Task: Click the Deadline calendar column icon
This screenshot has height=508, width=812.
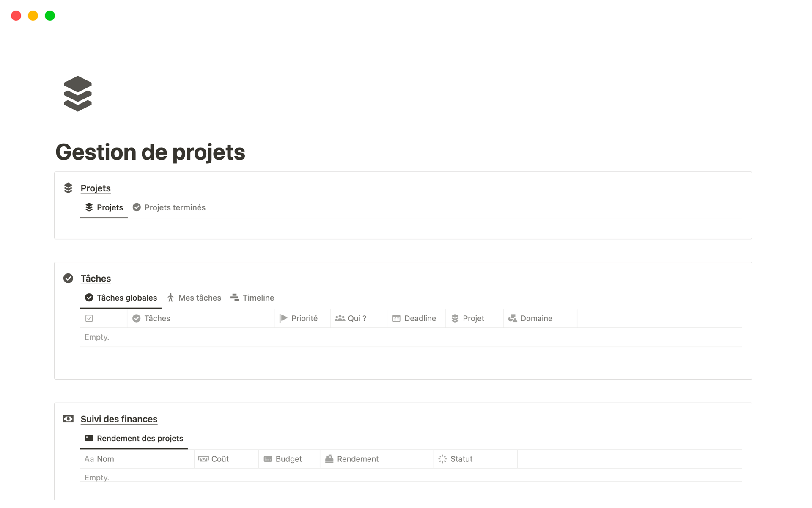Action: coord(396,318)
